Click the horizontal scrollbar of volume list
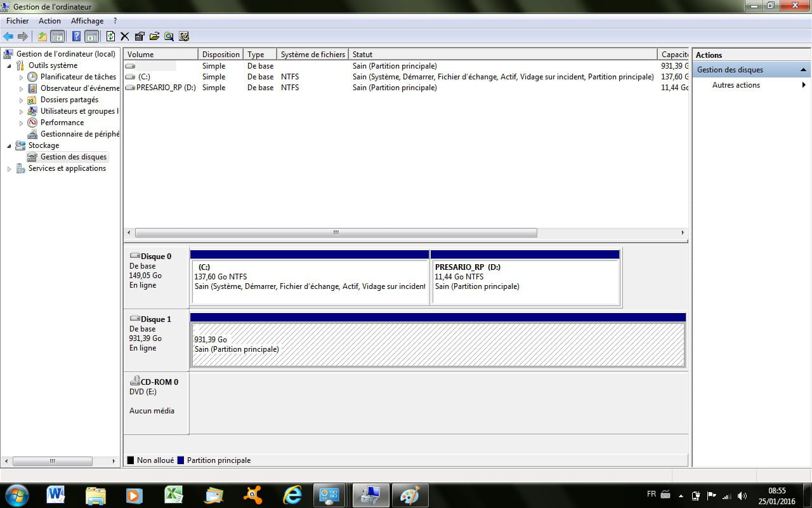The height and width of the screenshot is (508, 812). point(336,233)
